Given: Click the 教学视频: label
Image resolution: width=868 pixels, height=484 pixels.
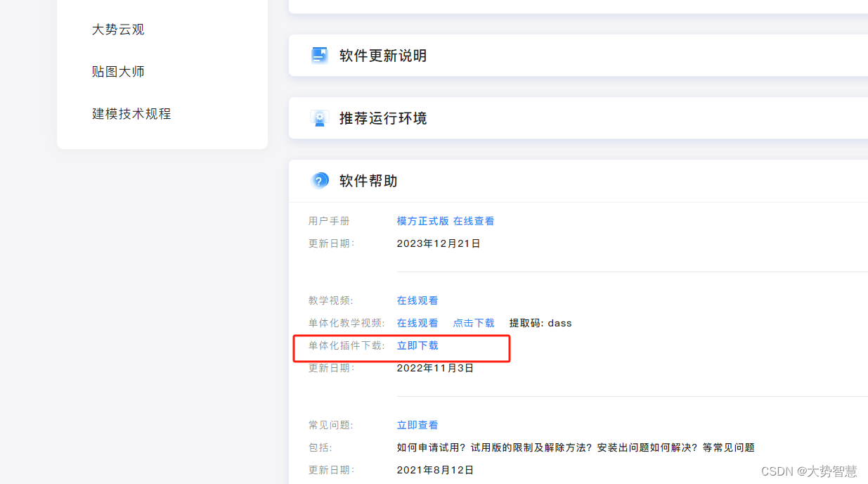Looking at the screenshot, I should coord(332,300).
